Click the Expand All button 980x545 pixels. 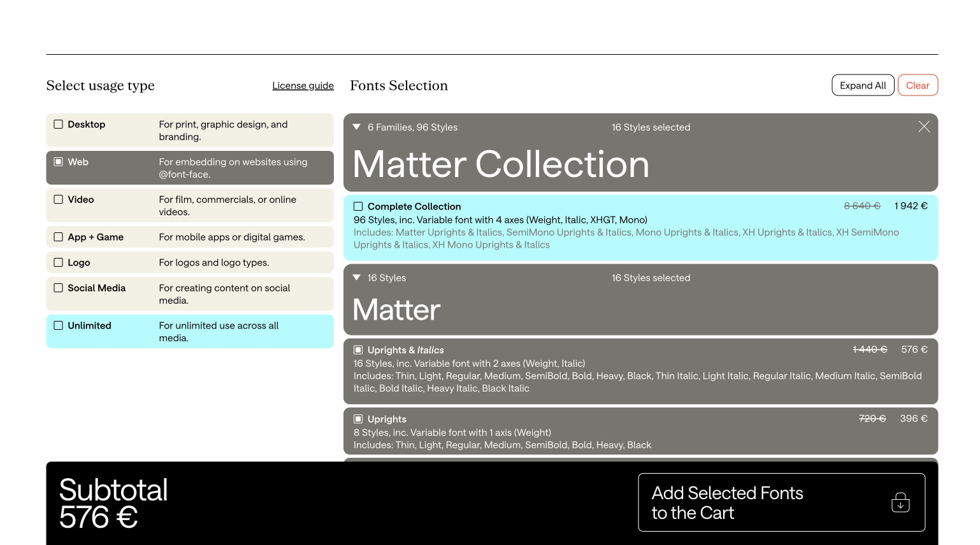pos(863,85)
